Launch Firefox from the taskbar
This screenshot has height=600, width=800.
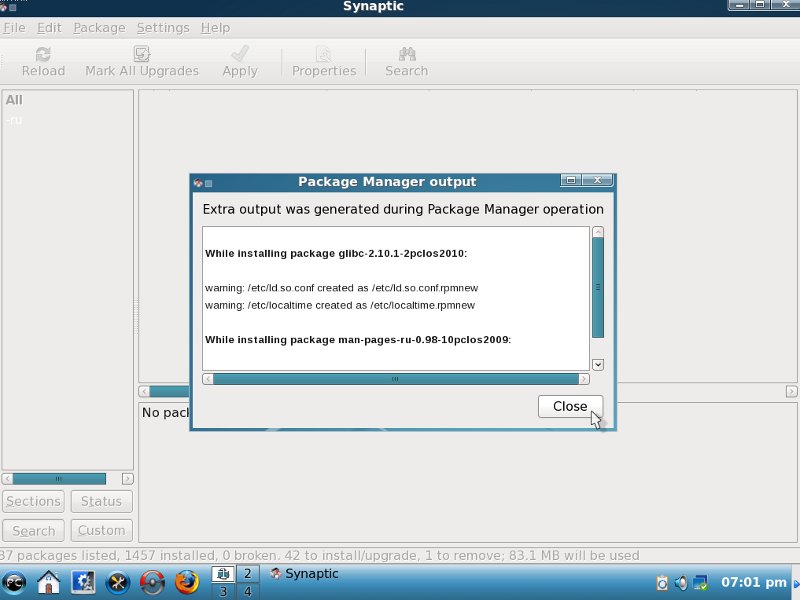click(186, 582)
